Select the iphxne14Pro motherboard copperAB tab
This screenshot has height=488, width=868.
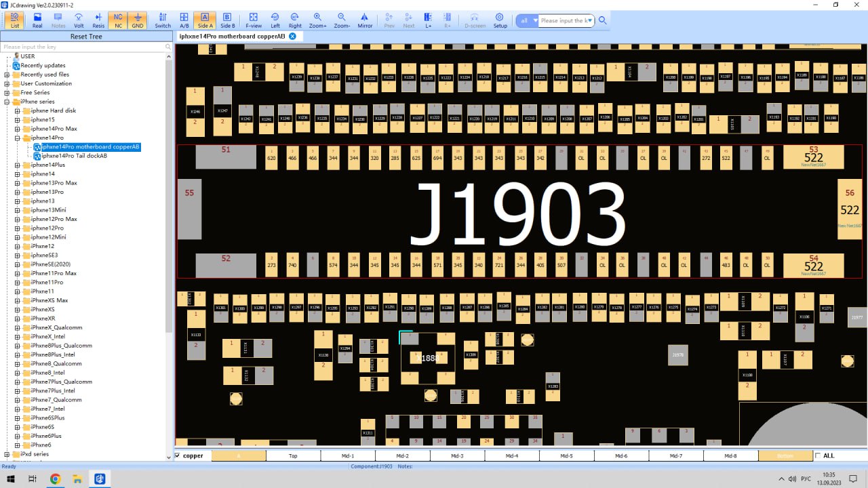[x=232, y=36]
